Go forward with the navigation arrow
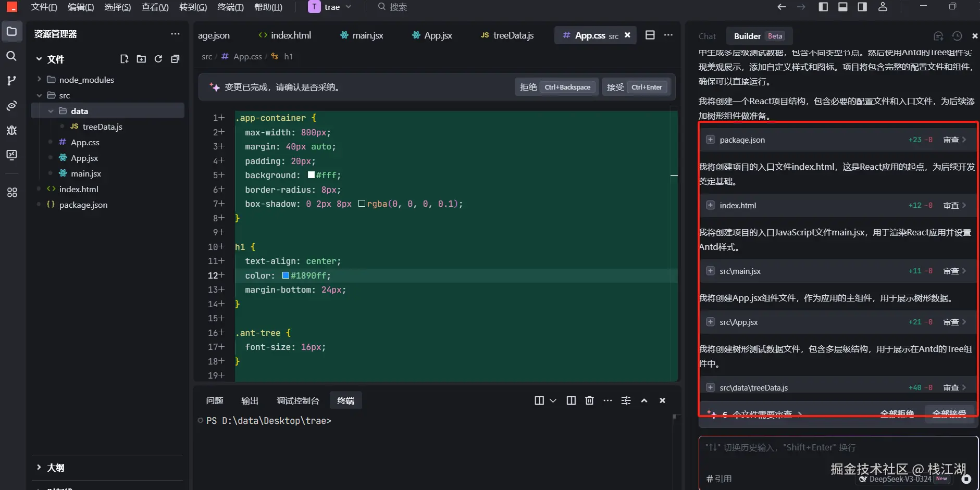This screenshot has height=490, width=980. [x=801, y=7]
